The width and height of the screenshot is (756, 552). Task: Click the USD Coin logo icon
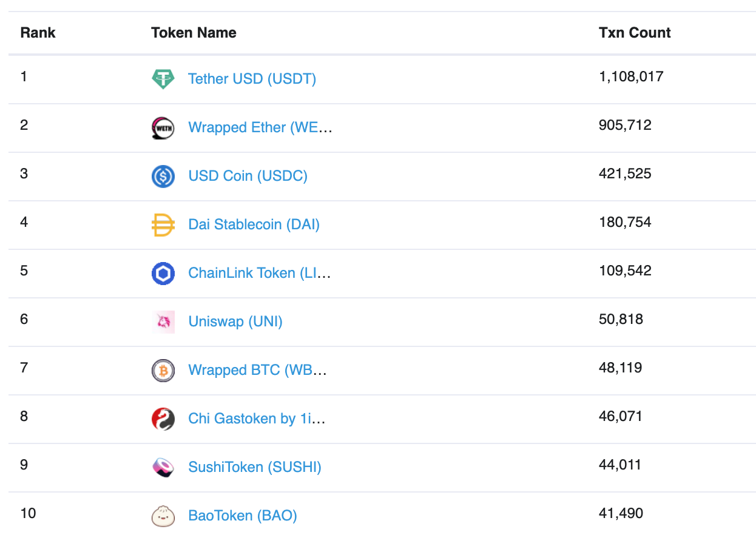click(163, 176)
